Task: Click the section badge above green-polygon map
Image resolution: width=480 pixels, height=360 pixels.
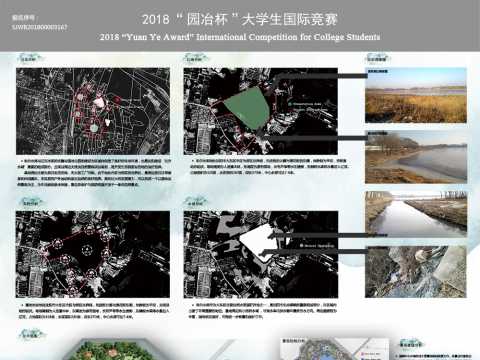Action: [197, 58]
